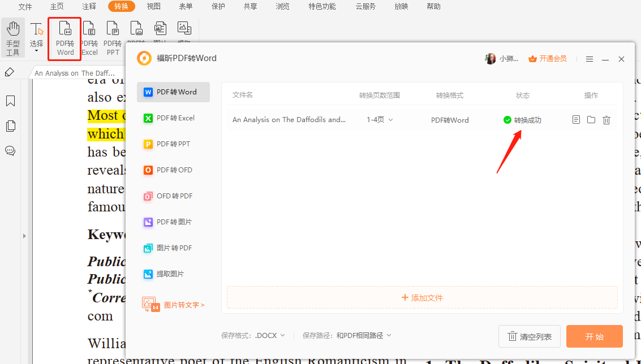
Task: Click the 福昕PDF转Word logo icon
Action: click(144, 58)
